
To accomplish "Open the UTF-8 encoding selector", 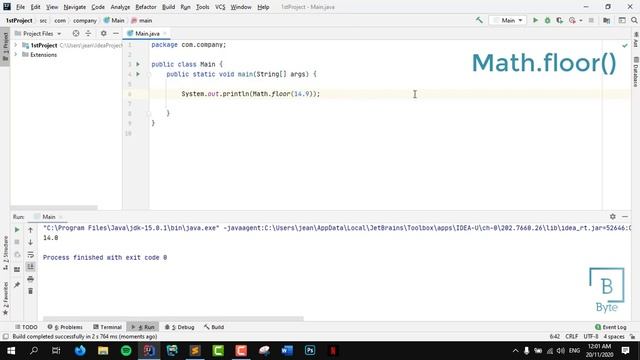I will 591,337.
